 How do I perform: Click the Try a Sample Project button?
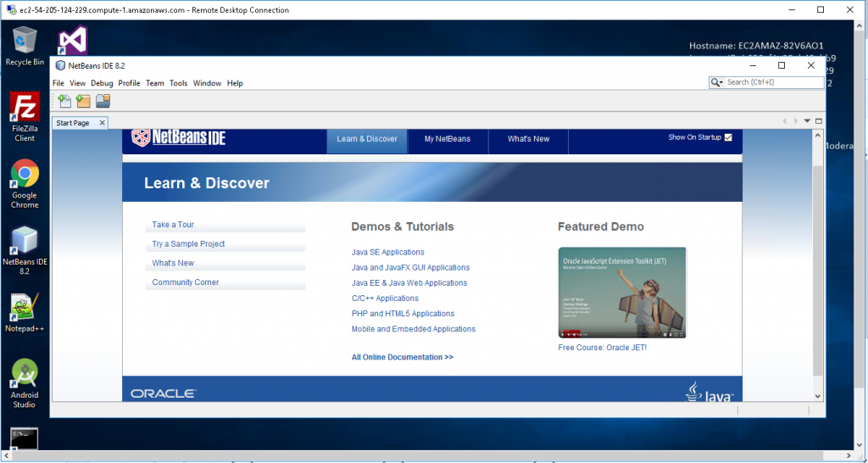(x=188, y=244)
